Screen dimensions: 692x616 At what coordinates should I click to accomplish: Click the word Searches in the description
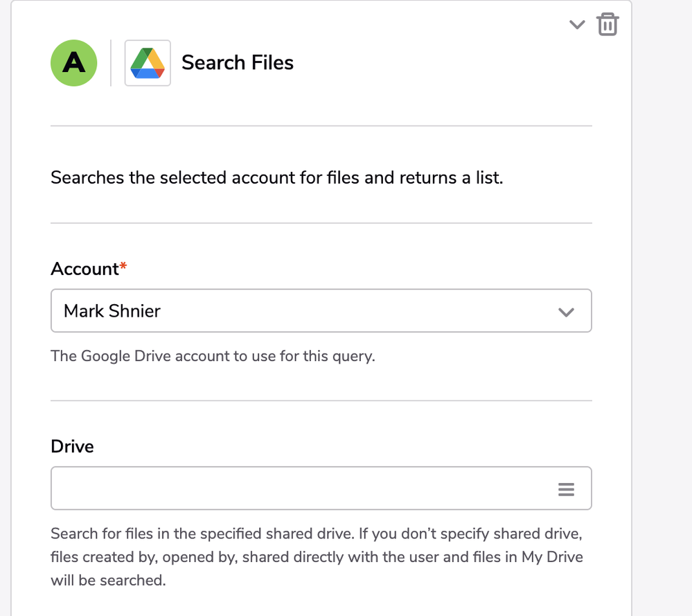click(x=87, y=177)
